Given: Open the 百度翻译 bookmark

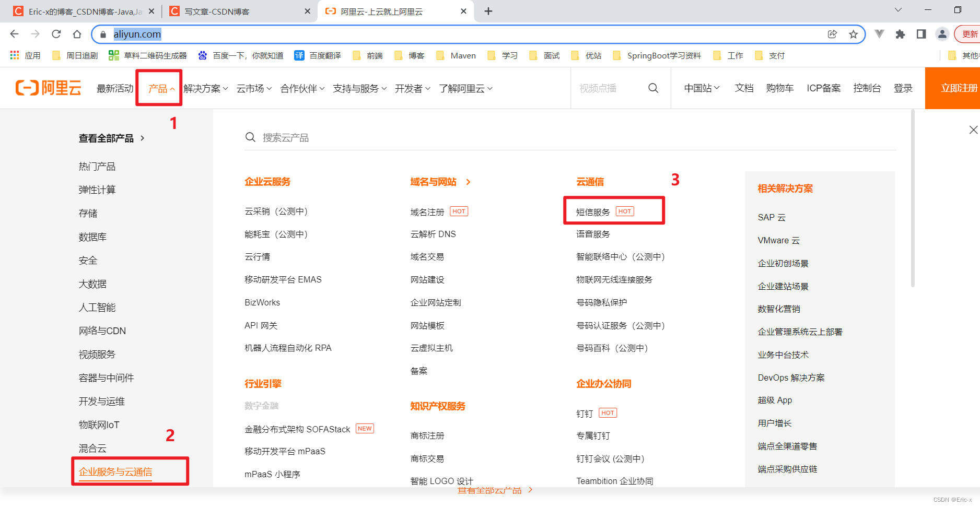Looking at the screenshot, I should click(318, 55).
